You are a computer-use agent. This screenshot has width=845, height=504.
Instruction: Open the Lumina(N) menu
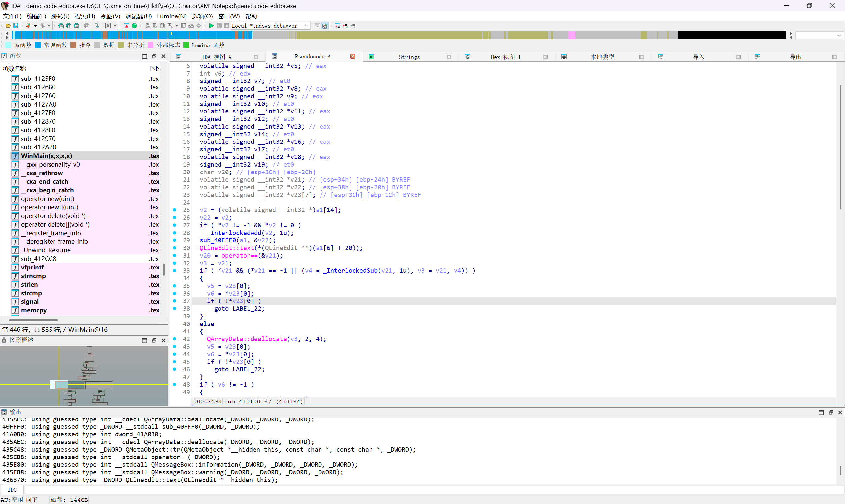click(x=172, y=16)
